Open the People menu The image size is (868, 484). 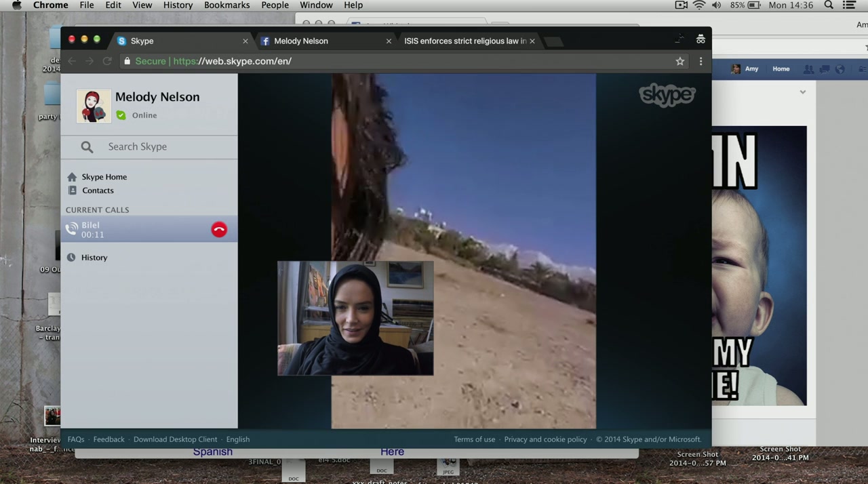tap(275, 5)
